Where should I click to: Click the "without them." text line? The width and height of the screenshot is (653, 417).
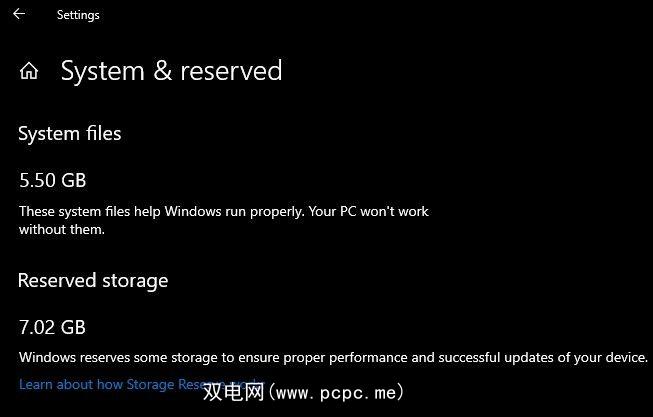tap(61, 229)
